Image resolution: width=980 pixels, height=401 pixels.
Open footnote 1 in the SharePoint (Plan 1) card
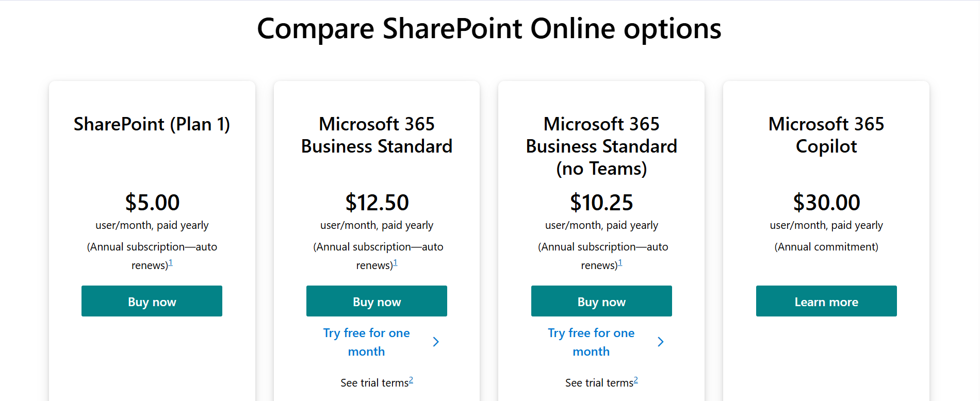tap(171, 263)
